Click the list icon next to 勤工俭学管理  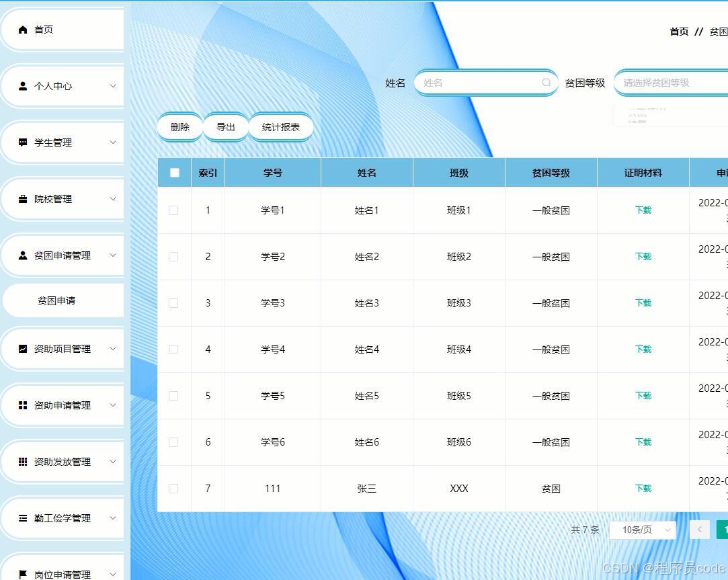click(x=23, y=518)
